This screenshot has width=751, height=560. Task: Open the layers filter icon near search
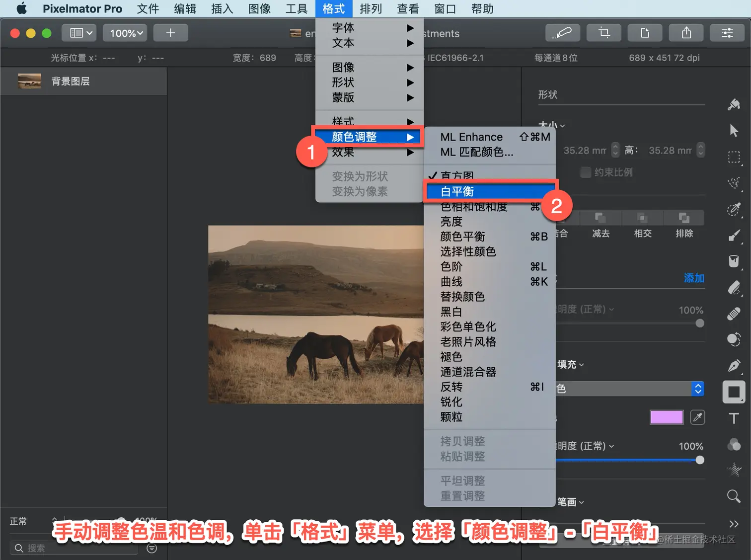tap(152, 548)
